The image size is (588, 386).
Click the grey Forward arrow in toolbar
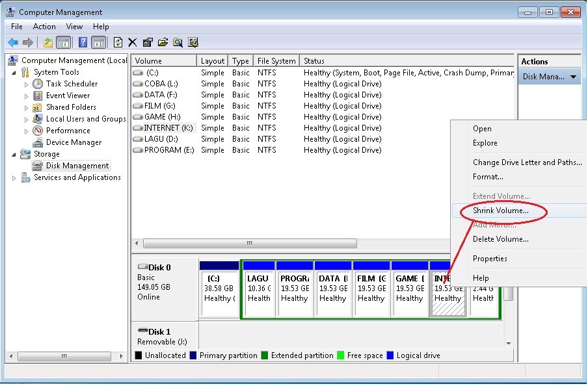coord(28,42)
